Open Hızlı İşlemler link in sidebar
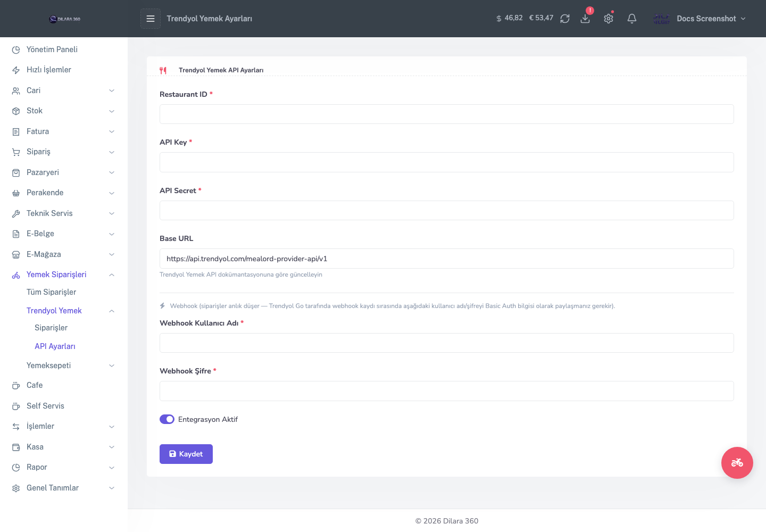The height and width of the screenshot is (532, 766). (49, 70)
